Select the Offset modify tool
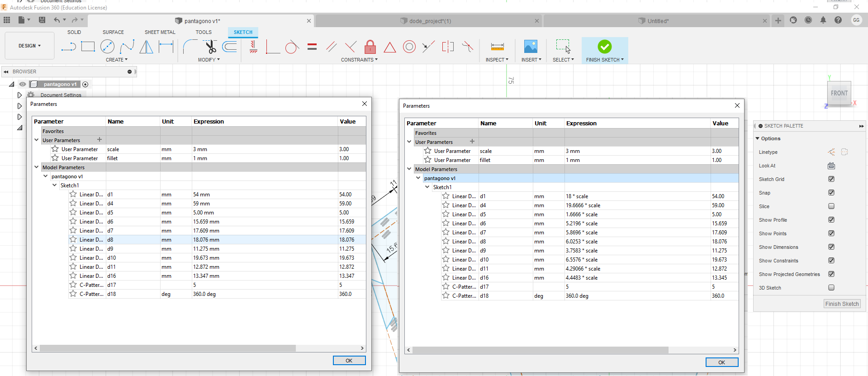Screen dimensions: 868x376 click(x=230, y=47)
